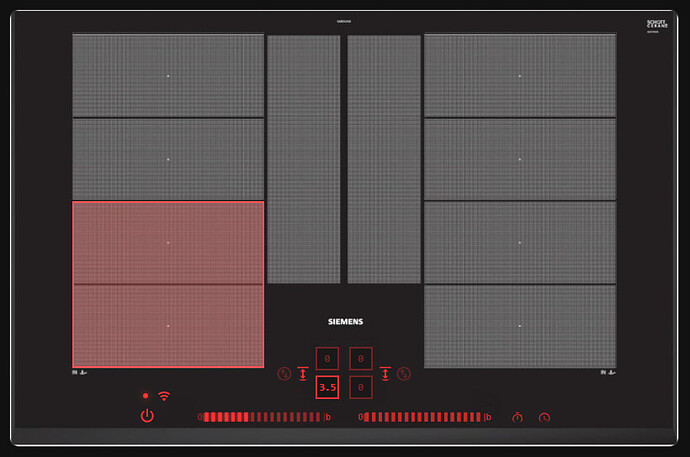
Task: Tap the stopwatch timer icon
Action: 518,417
